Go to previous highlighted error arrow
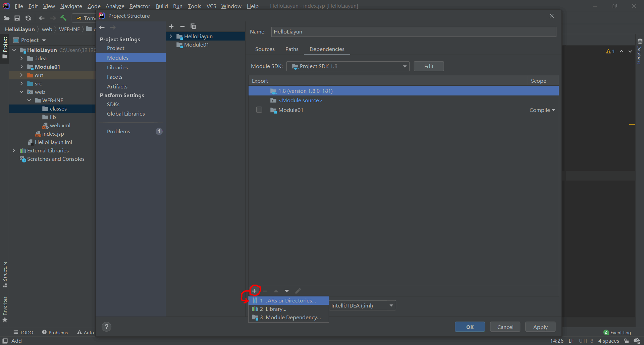 [622, 51]
